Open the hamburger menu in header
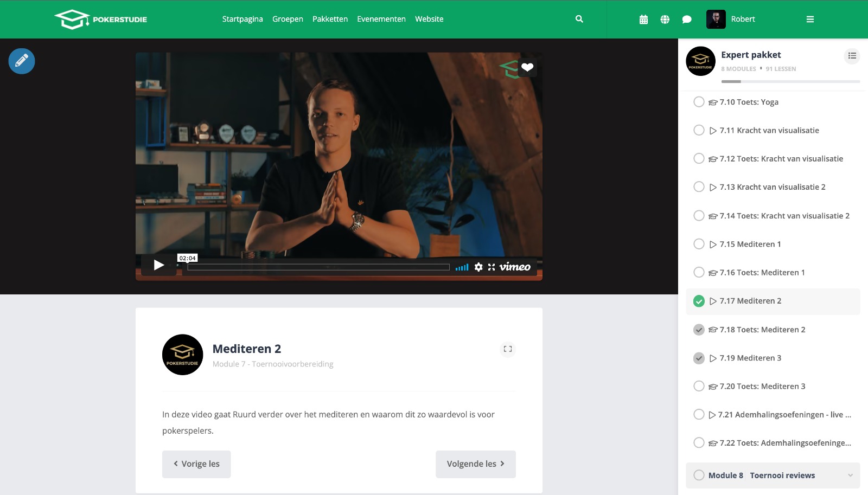This screenshot has height=495, width=868. (810, 20)
